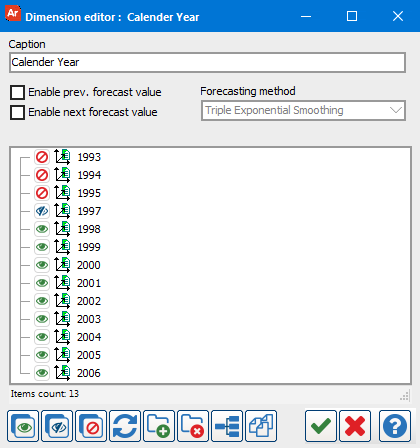Toggle the hidden eye icon for 1997
The width and height of the screenshot is (420, 448).
(x=42, y=211)
